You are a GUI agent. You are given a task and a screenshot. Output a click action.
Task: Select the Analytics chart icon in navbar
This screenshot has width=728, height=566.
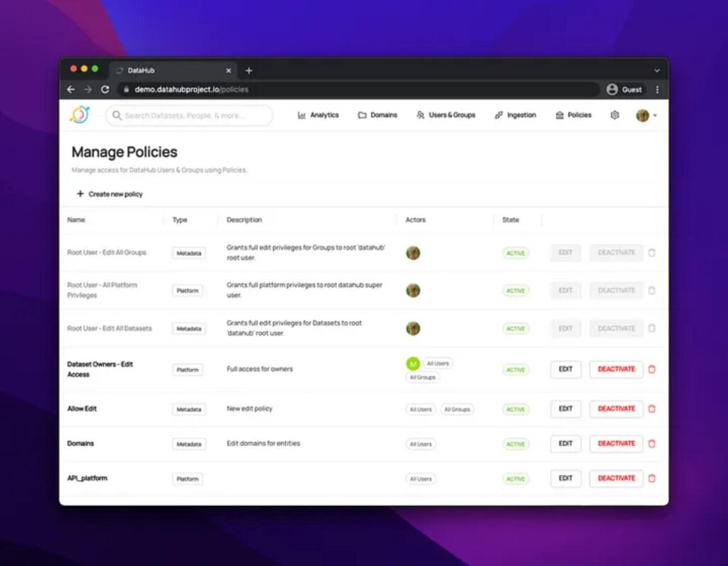point(304,114)
